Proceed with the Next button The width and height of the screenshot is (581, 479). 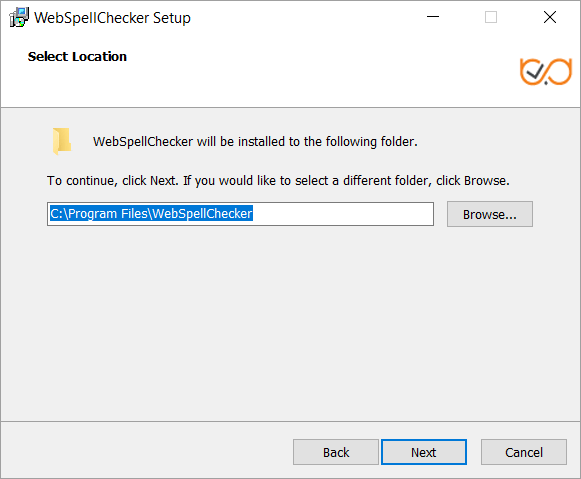click(424, 452)
